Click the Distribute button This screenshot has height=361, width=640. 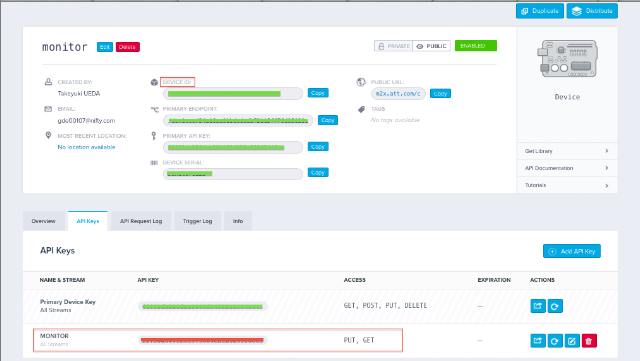[x=592, y=11]
